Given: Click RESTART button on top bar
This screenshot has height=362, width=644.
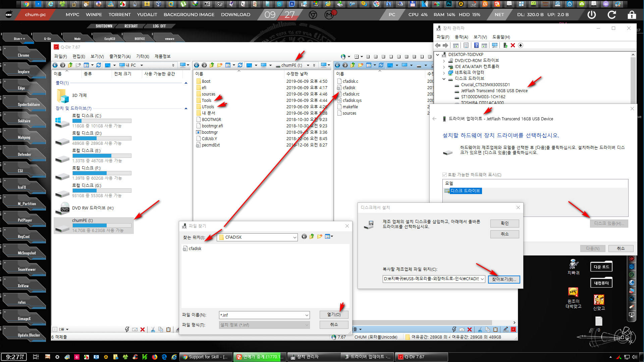Looking at the screenshot, I should [131, 26].
